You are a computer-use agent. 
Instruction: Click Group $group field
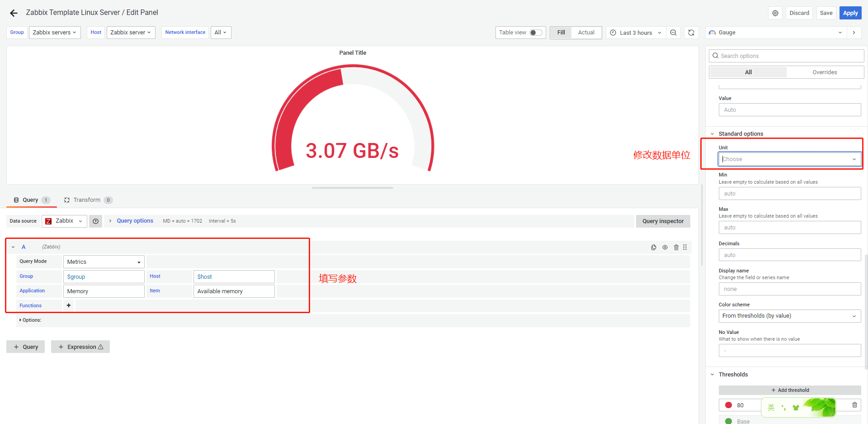tap(104, 276)
